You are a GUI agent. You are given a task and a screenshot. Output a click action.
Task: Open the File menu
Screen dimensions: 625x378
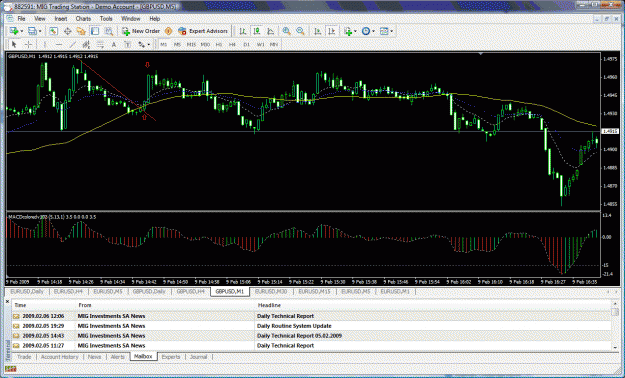pos(21,19)
